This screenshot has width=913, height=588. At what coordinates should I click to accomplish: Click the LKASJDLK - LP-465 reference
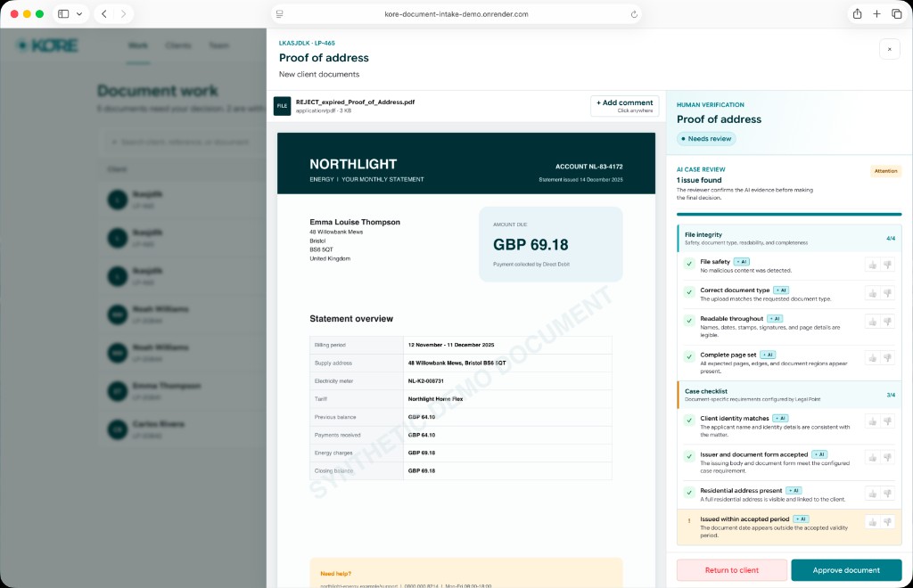click(x=307, y=43)
